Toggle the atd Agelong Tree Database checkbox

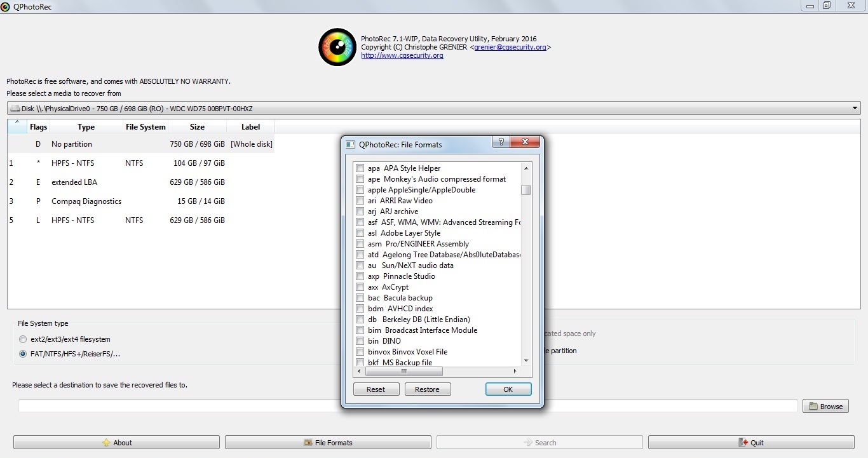[360, 255]
